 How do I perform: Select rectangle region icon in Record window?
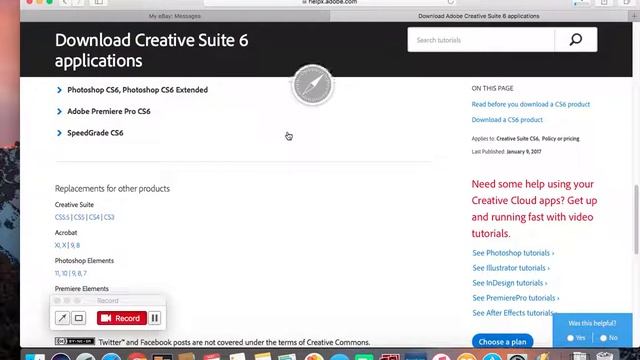click(79, 318)
